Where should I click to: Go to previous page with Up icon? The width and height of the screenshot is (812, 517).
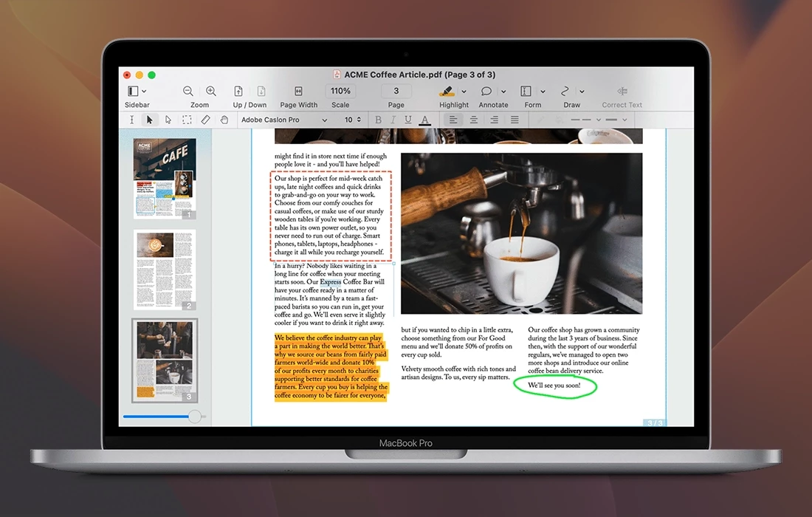[x=238, y=92]
